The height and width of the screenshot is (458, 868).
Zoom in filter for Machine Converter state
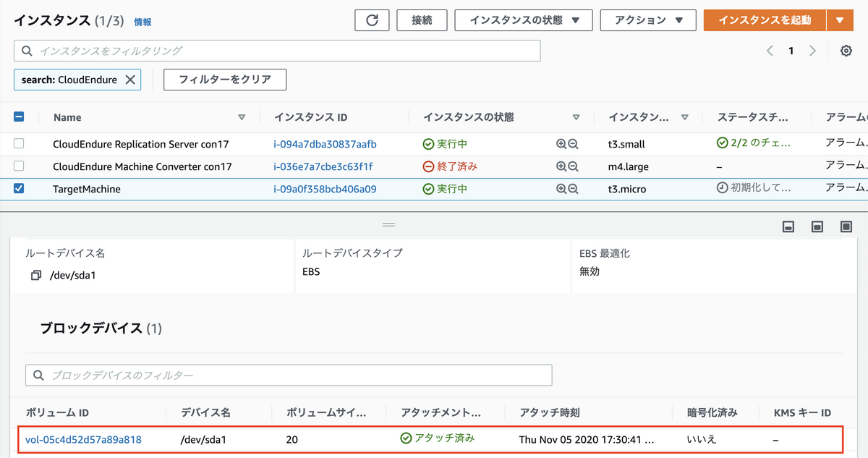coord(561,166)
